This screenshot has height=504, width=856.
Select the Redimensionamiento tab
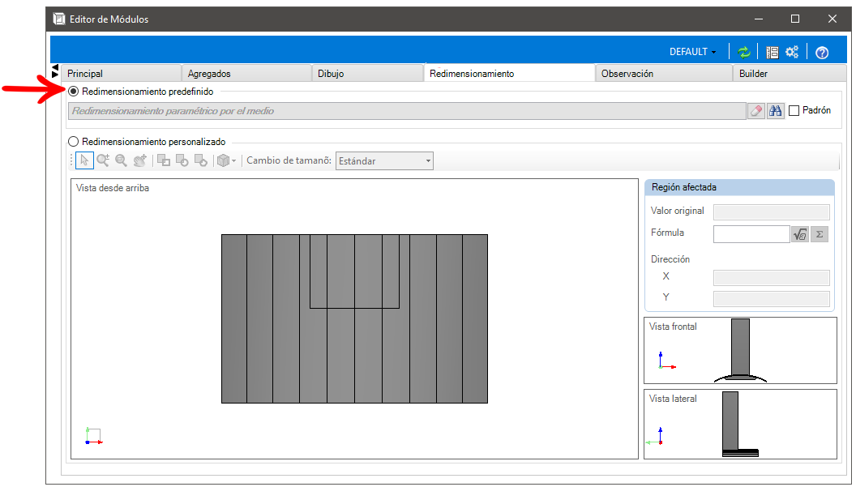(509, 73)
